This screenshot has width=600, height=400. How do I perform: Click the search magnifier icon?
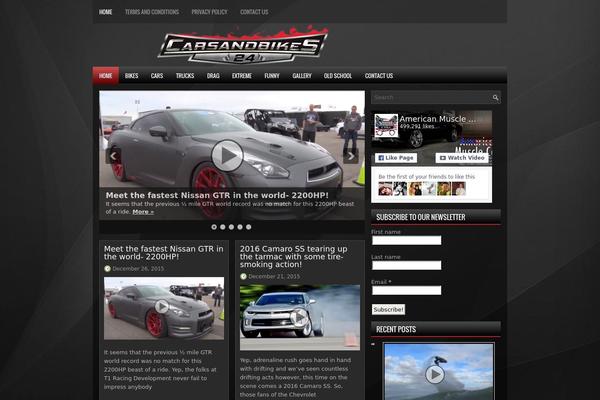[495, 98]
